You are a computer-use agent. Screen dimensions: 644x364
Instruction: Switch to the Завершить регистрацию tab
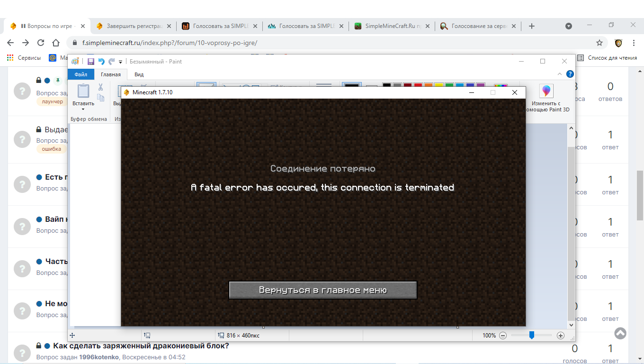[x=133, y=26]
